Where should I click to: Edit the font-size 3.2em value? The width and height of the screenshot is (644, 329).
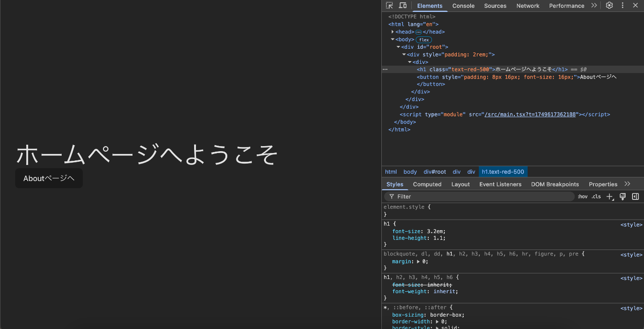tap(434, 231)
